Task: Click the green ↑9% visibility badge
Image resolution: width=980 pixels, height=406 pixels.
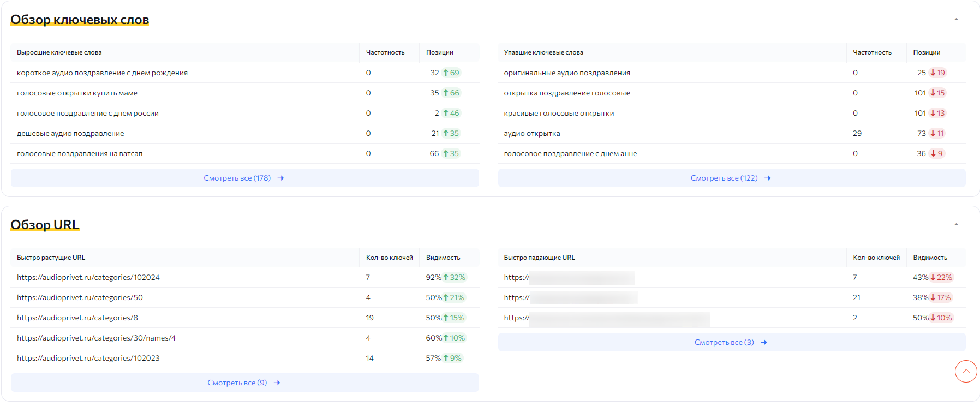Action: tap(452, 358)
